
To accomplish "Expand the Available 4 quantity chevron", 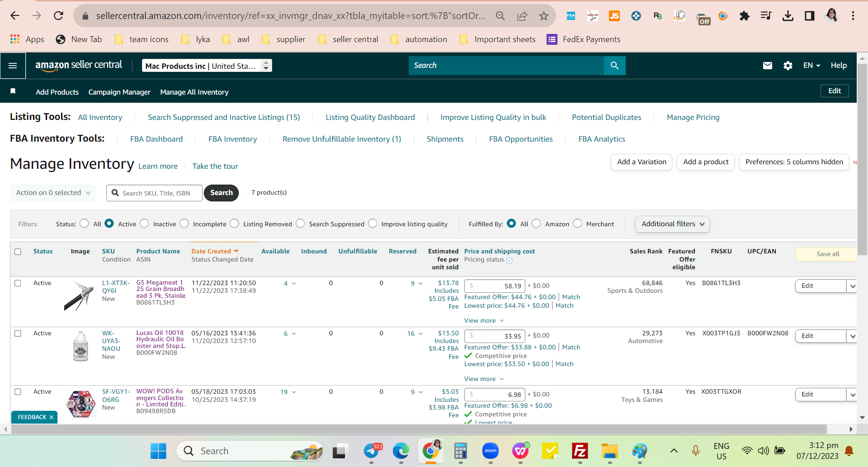I will point(293,284).
